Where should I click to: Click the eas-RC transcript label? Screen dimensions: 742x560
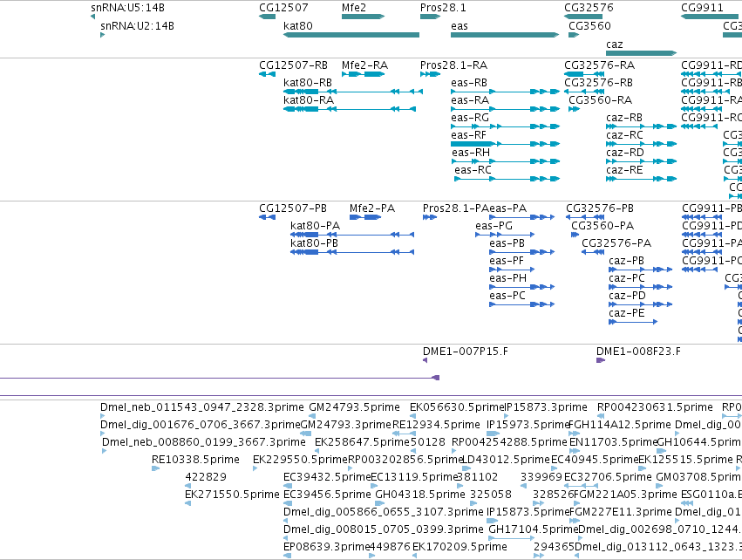coord(473,170)
